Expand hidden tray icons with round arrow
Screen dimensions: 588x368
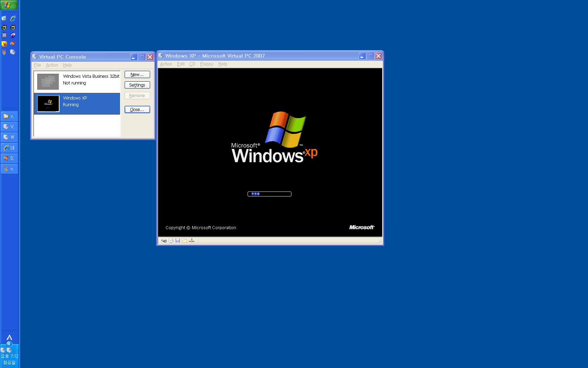(x=9, y=344)
